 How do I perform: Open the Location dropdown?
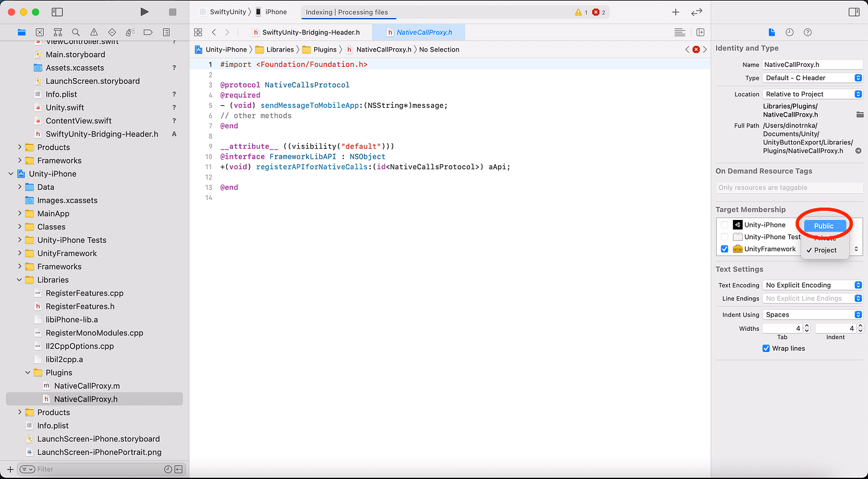click(x=812, y=94)
